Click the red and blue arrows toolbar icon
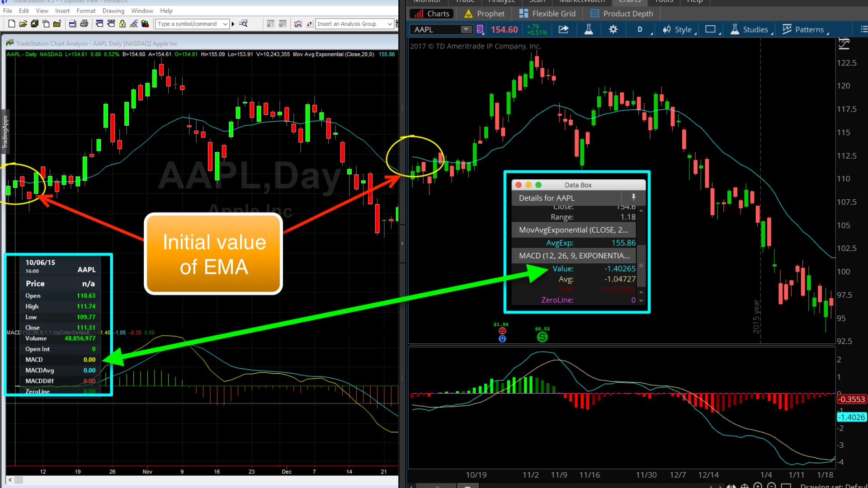This screenshot has width=868, height=488. pyautogui.click(x=309, y=24)
